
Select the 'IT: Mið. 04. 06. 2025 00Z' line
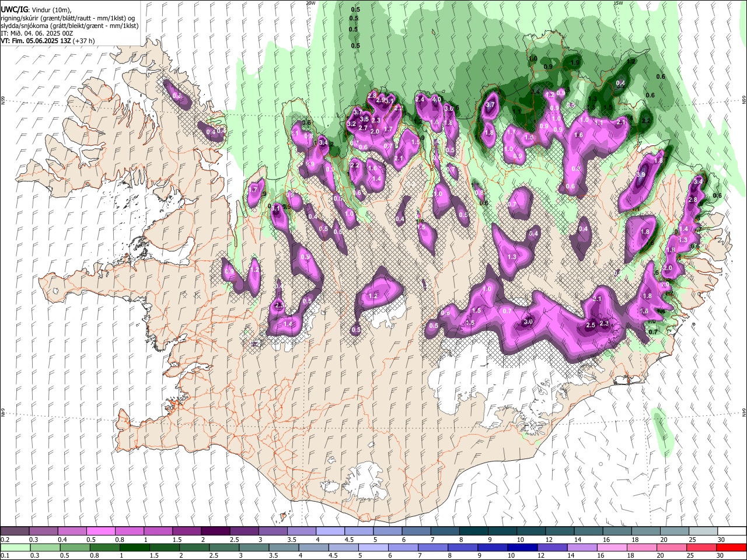pyautogui.click(x=37, y=33)
